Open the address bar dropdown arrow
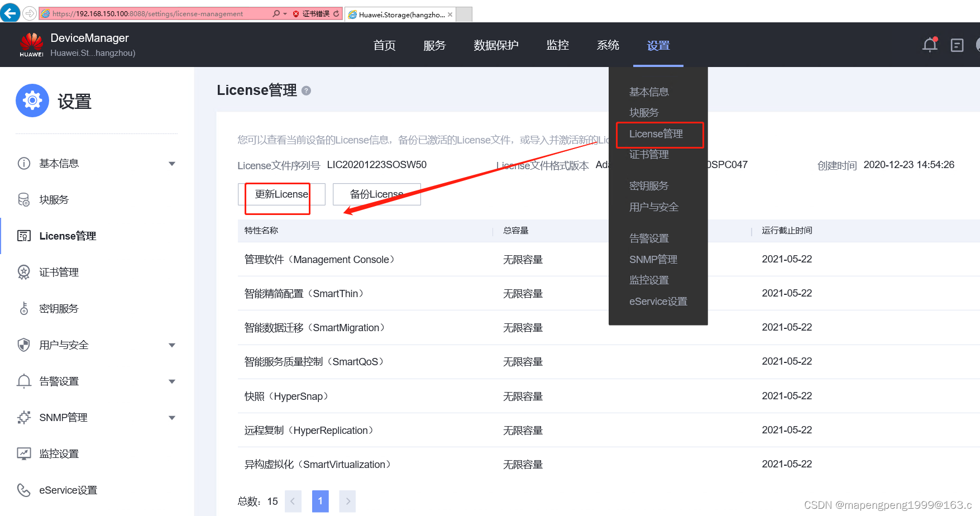Viewport: 980px width, 516px height. (x=285, y=14)
